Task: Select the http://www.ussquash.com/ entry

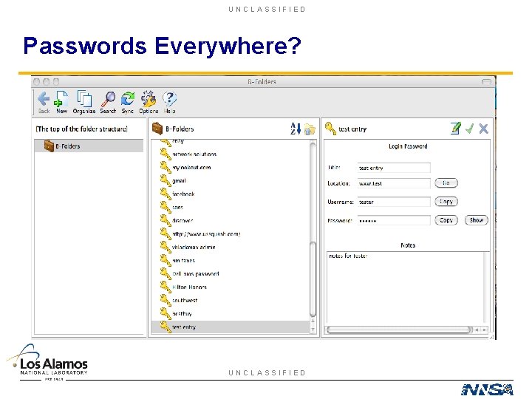Action: (x=206, y=233)
